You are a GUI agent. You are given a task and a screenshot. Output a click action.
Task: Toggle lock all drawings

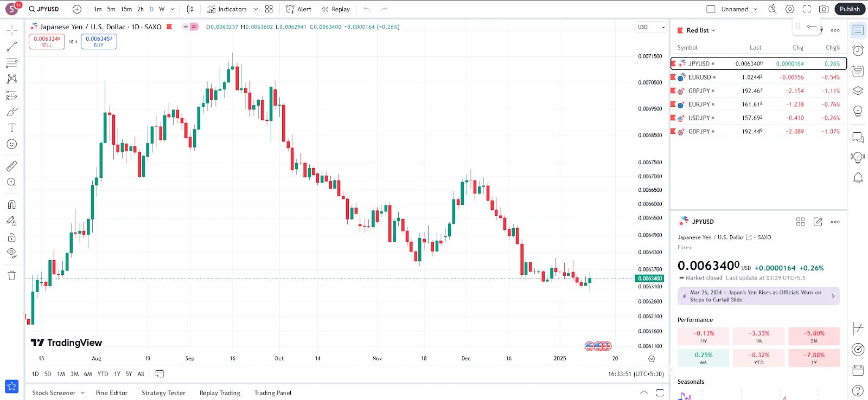pos(11,237)
